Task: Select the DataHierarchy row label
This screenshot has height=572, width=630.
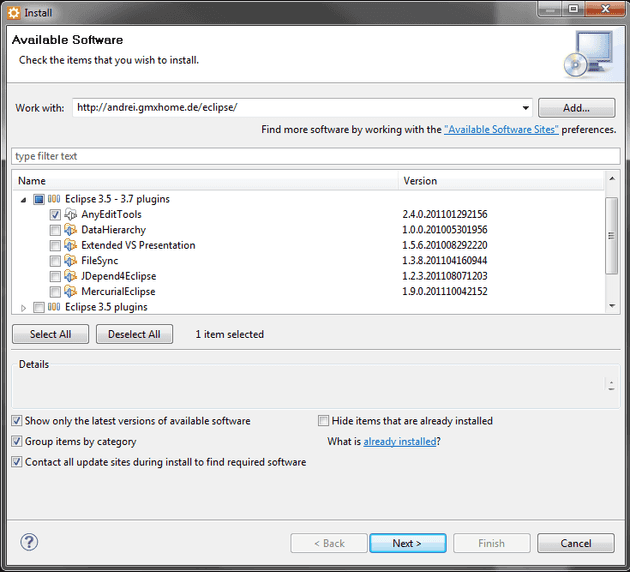Action: [x=113, y=230]
